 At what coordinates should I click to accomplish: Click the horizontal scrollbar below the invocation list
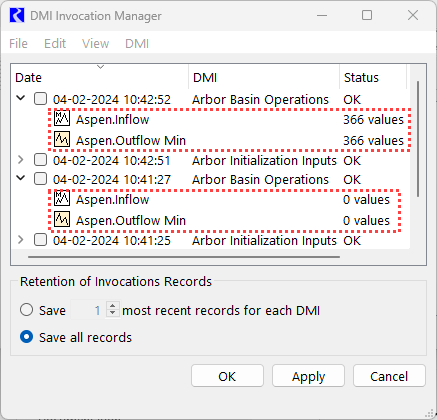pyautogui.click(x=184, y=257)
